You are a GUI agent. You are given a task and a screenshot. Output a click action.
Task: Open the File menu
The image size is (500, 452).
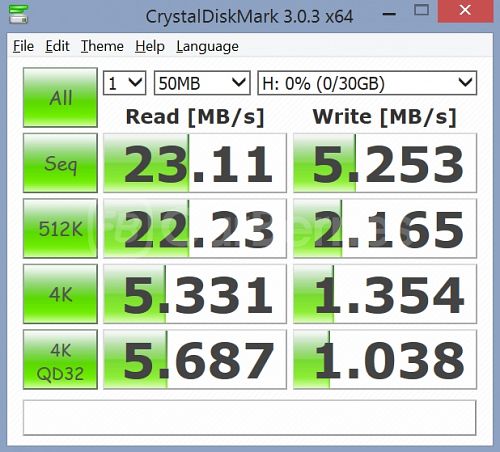[23, 46]
